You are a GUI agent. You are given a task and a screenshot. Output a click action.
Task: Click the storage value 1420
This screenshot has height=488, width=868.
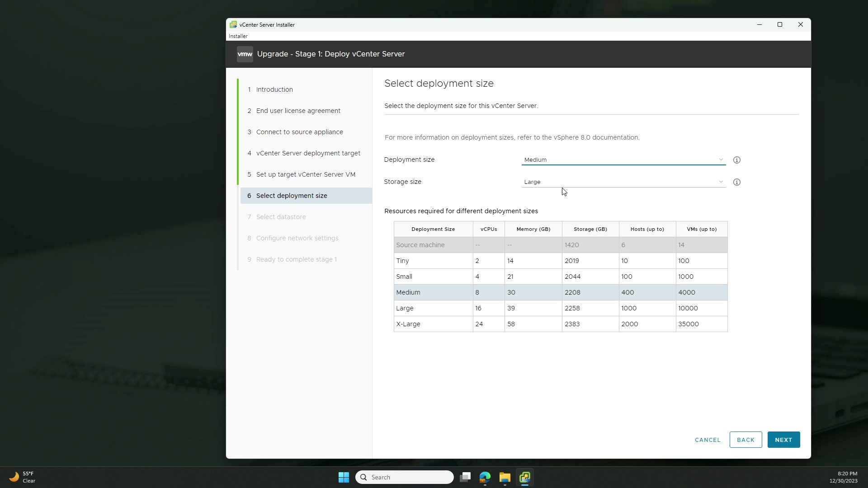tap(571, 245)
